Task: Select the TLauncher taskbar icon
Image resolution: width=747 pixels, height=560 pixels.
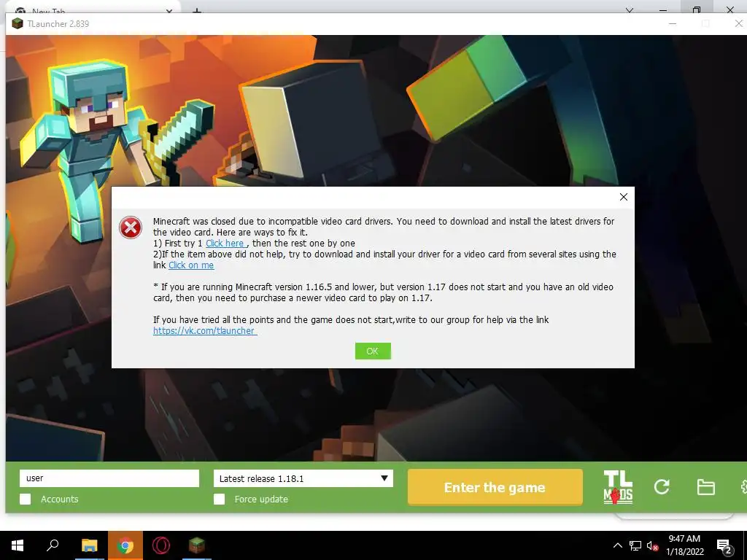Action: (x=196, y=545)
